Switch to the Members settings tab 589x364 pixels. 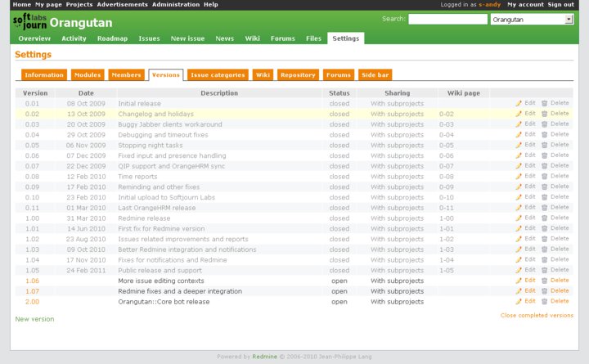tap(126, 74)
